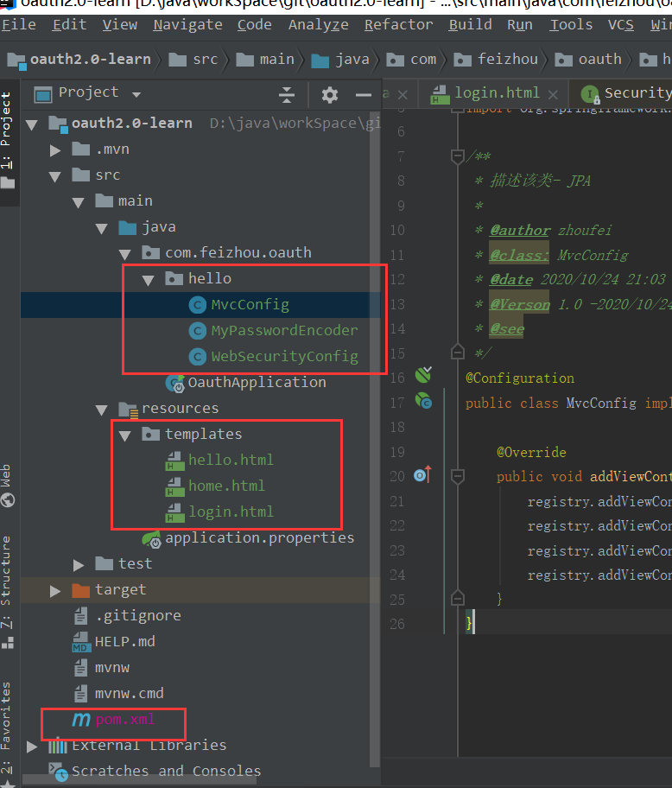Click the hello.html file icon

(x=174, y=461)
